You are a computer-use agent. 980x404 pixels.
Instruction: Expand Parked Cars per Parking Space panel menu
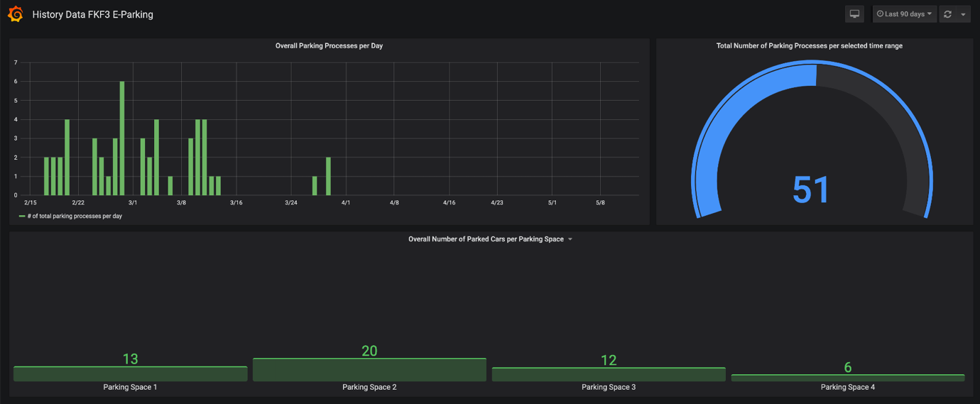coord(570,239)
